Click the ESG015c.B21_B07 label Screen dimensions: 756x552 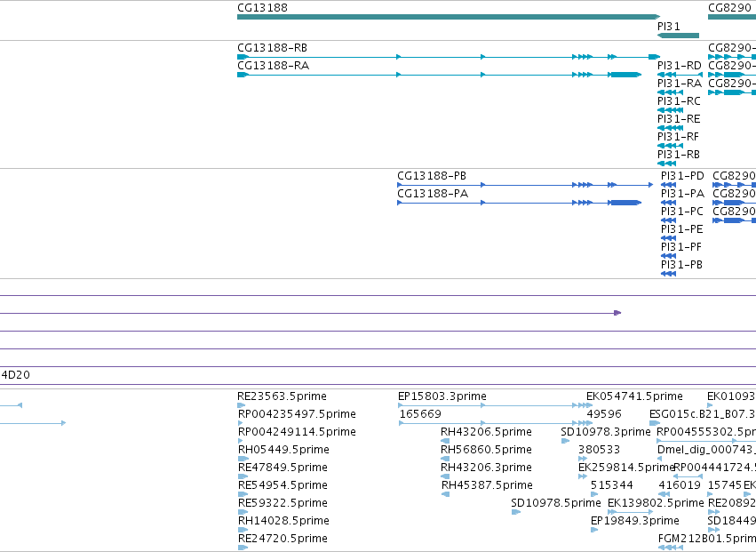(703, 414)
